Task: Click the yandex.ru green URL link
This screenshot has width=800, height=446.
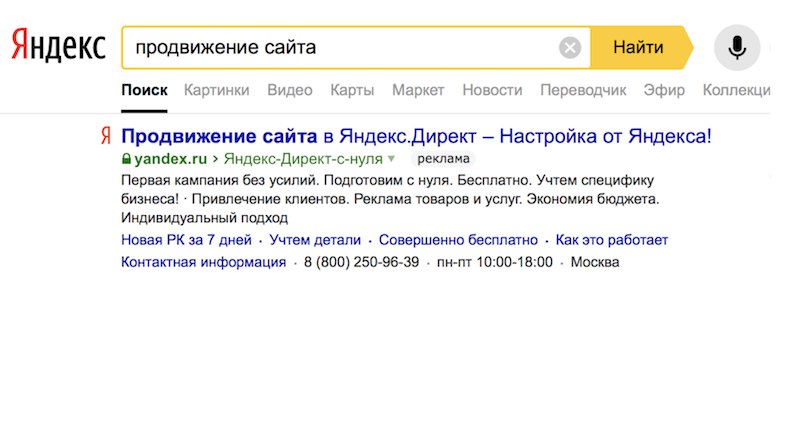Action: [x=170, y=159]
